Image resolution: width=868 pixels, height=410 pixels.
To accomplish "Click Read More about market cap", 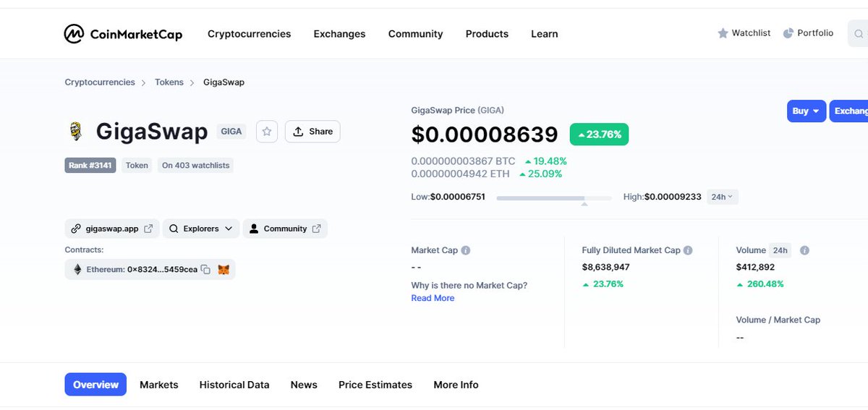I will [x=433, y=298].
